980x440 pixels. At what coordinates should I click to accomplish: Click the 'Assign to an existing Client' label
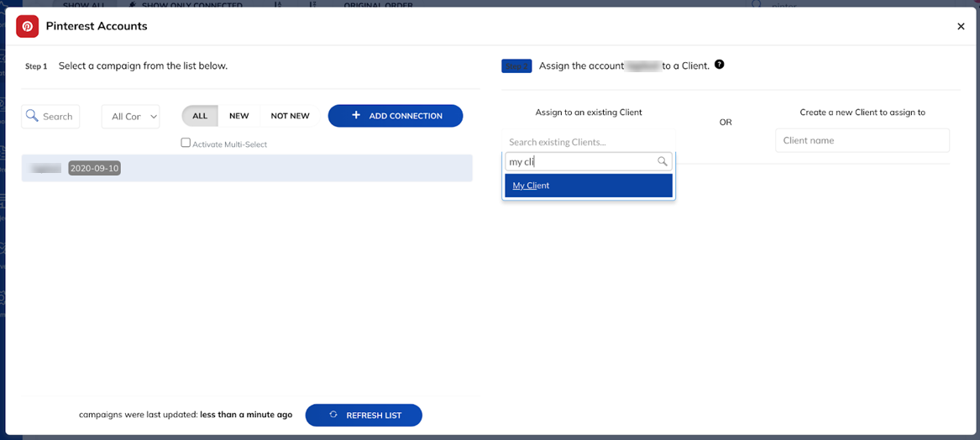coord(589,113)
